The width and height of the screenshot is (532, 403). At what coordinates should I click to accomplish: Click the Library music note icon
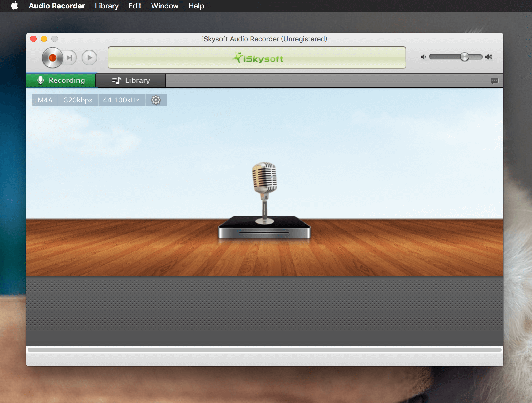coord(116,80)
